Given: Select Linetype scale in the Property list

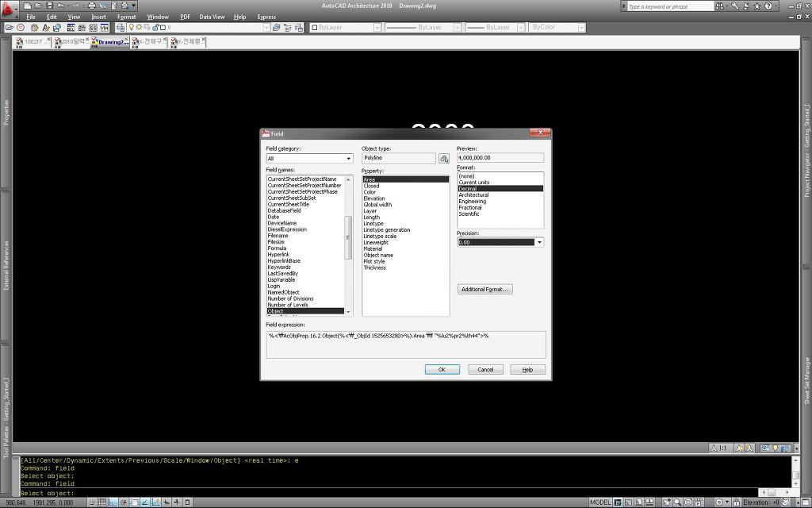Looking at the screenshot, I should (x=380, y=236).
